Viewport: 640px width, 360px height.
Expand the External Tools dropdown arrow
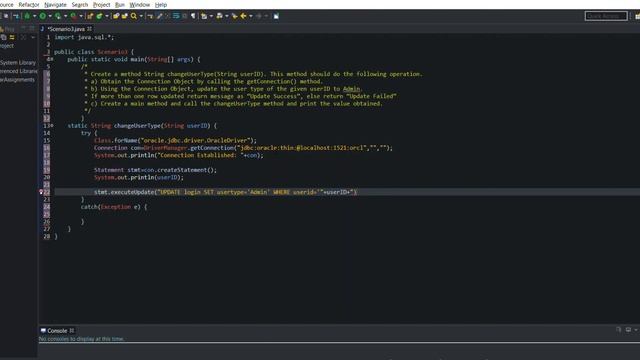tap(81, 16)
